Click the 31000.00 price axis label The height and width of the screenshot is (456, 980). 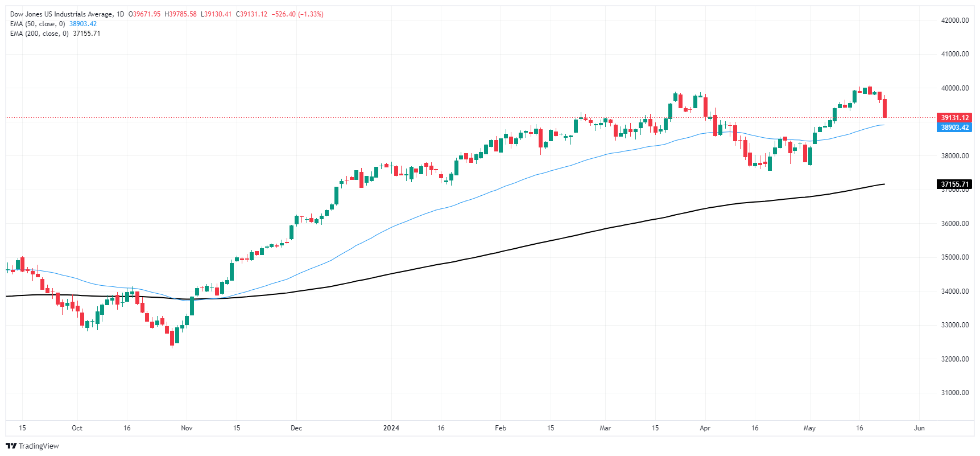pos(955,393)
